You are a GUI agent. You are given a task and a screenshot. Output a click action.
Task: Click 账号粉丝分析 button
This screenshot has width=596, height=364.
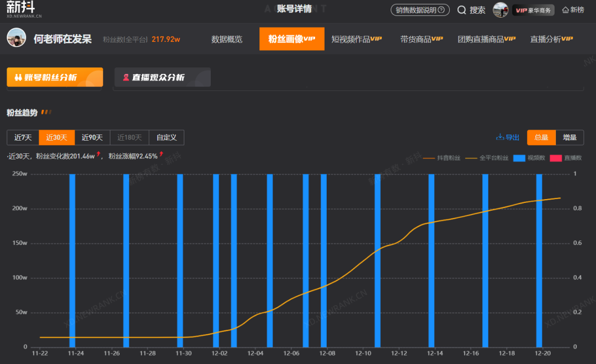point(55,77)
